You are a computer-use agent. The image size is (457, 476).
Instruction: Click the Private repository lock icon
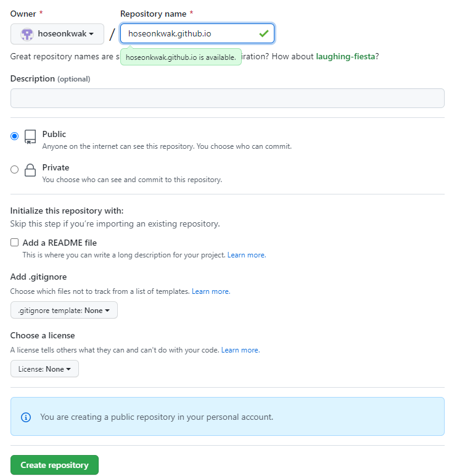(x=30, y=170)
